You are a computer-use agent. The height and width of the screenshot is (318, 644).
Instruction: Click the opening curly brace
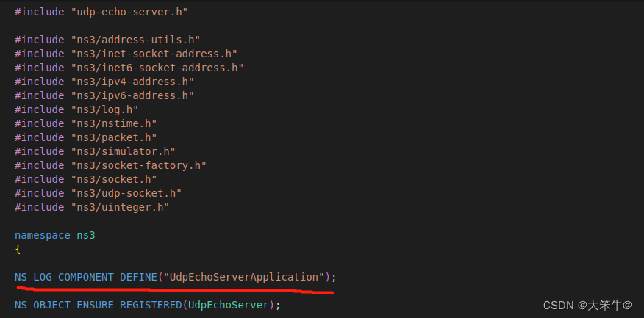pyautogui.click(x=18, y=250)
